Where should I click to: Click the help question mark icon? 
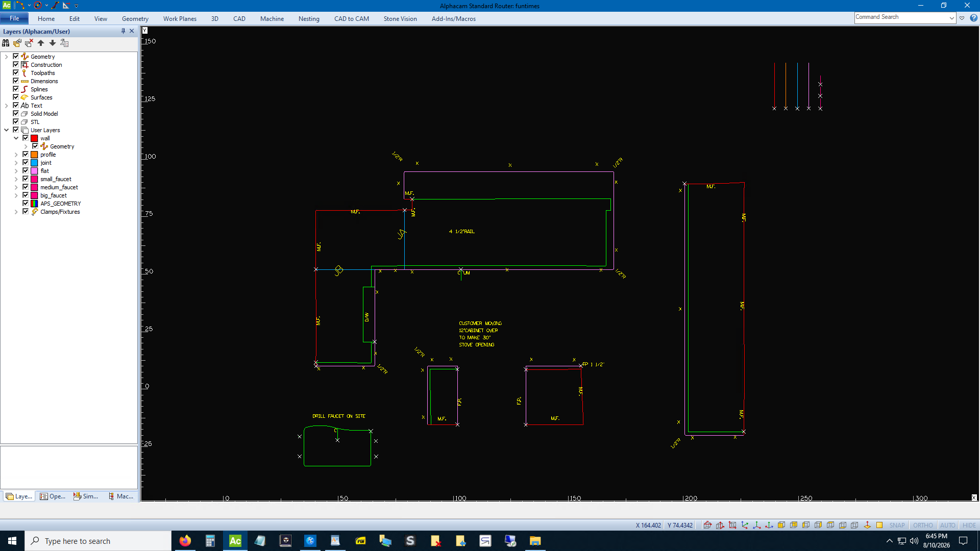(973, 18)
